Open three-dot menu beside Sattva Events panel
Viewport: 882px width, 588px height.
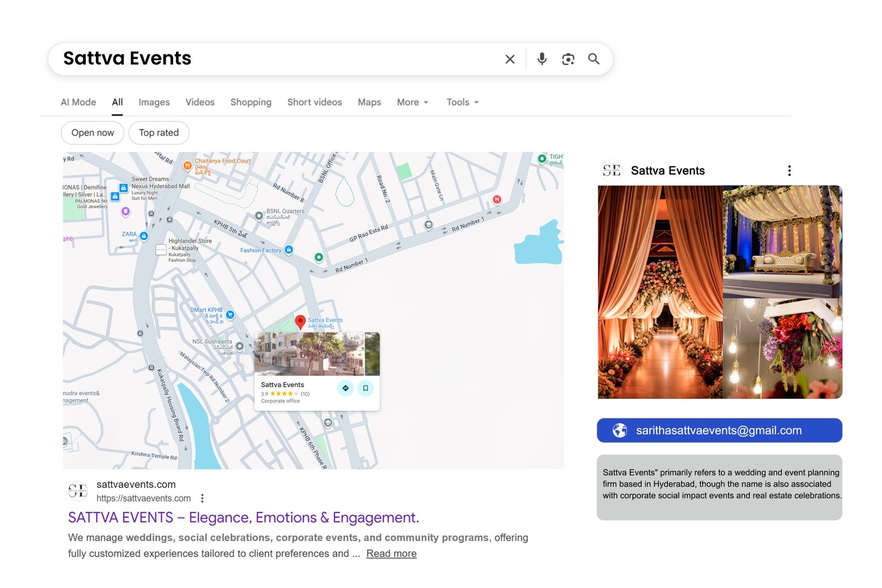(x=789, y=171)
